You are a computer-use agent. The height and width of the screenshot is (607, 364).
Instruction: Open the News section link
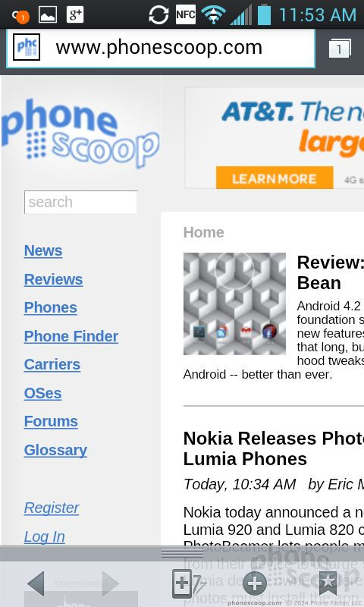pyautogui.click(x=43, y=250)
